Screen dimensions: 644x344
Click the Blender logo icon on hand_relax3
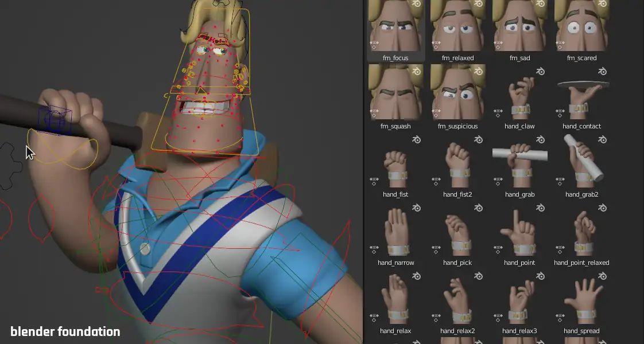541,276
